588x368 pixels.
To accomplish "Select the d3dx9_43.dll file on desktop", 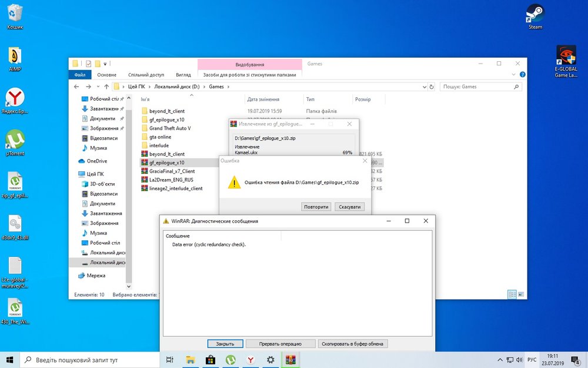I will (x=15, y=224).
